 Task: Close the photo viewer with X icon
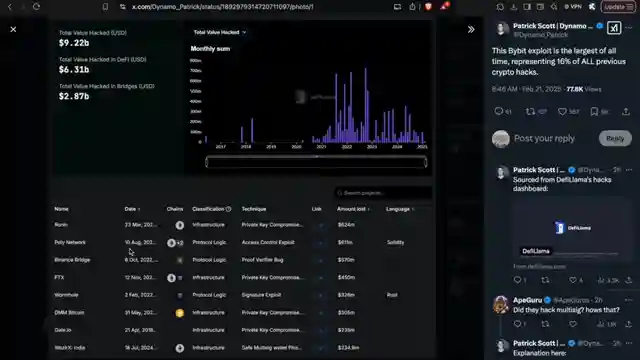click(13, 29)
